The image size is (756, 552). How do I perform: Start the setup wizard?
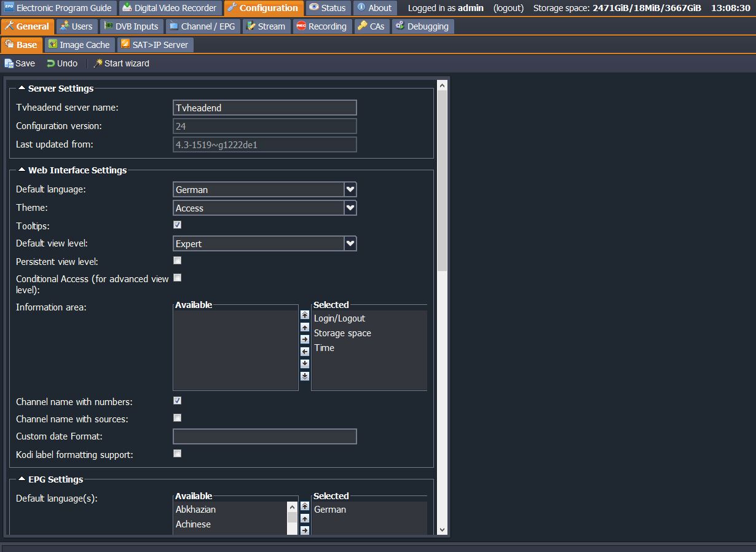(121, 63)
